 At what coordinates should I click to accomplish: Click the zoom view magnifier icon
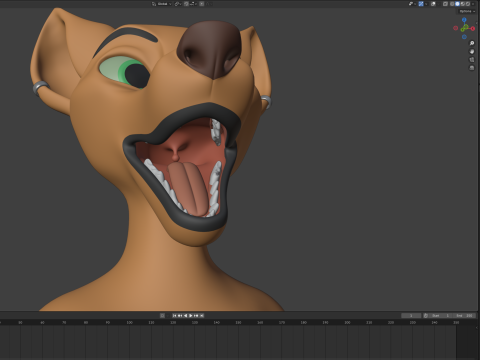[x=472, y=43]
